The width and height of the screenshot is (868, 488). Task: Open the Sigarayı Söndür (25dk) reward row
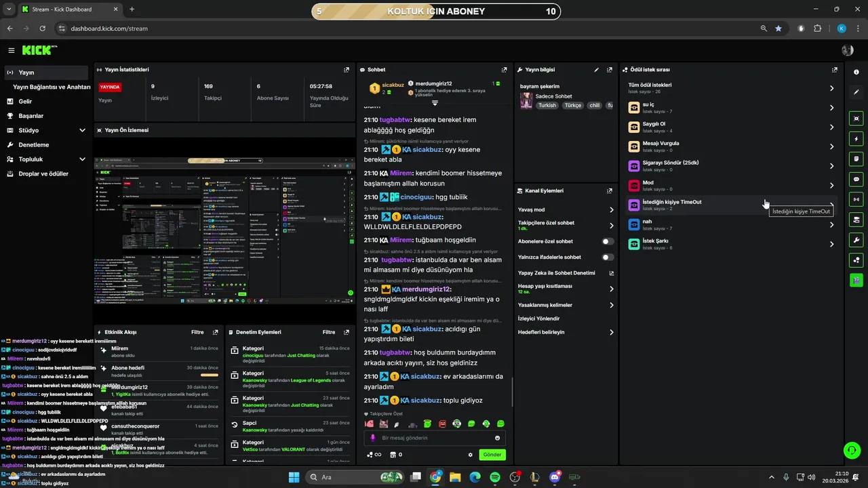[x=731, y=166]
